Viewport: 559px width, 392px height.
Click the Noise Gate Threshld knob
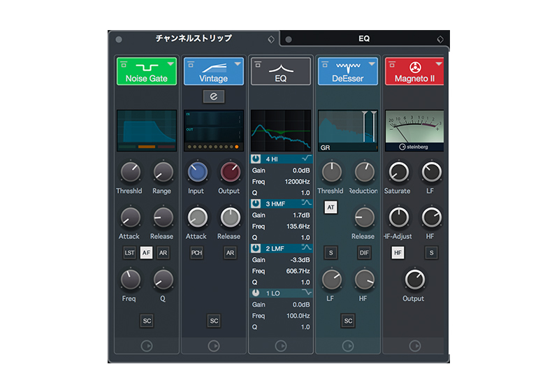click(x=131, y=172)
